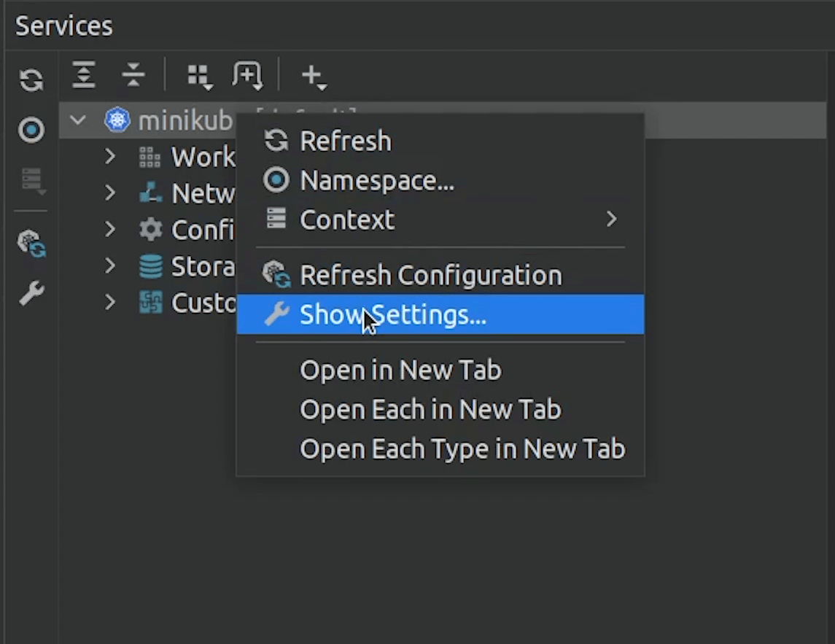This screenshot has width=835, height=644.
Task: Expand the Network tree node
Action: (110, 193)
